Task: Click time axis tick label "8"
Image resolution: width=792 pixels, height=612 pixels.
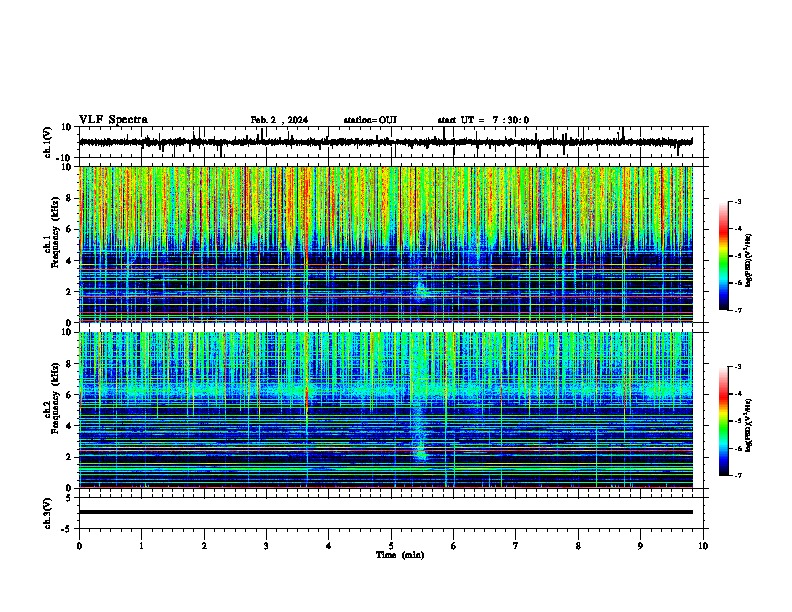Action: click(x=578, y=546)
